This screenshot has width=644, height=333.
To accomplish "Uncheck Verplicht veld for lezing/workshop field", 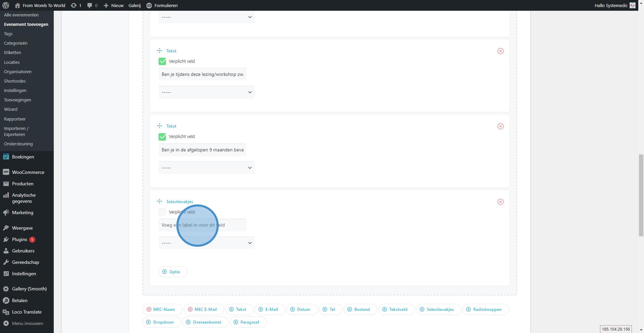I will pos(162,61).
